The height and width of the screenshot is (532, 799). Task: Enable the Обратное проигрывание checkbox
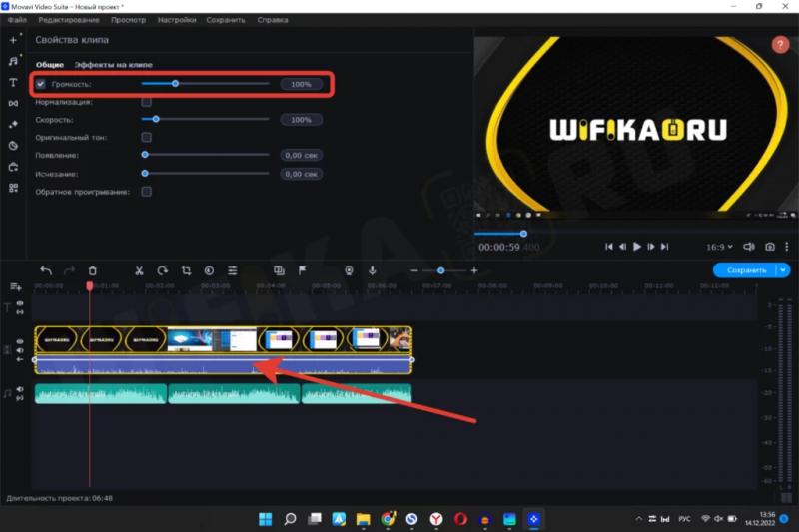click(x=146, y=191)
